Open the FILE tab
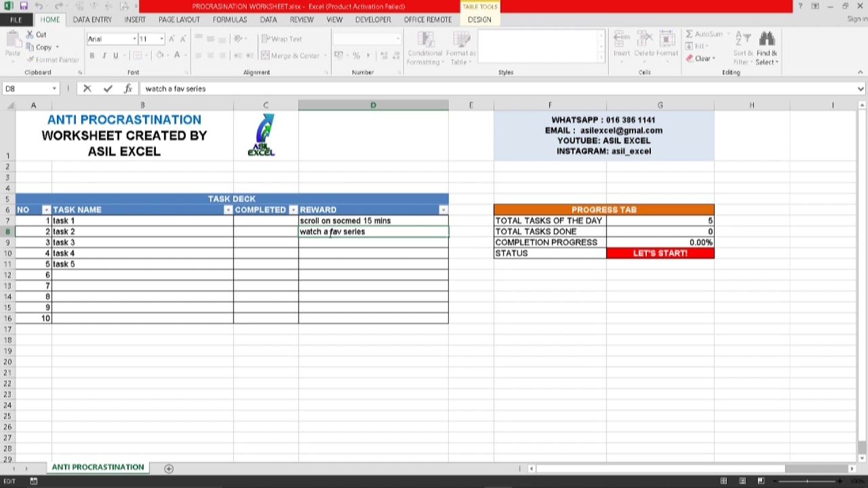868x488 pixels. point(16,20)
